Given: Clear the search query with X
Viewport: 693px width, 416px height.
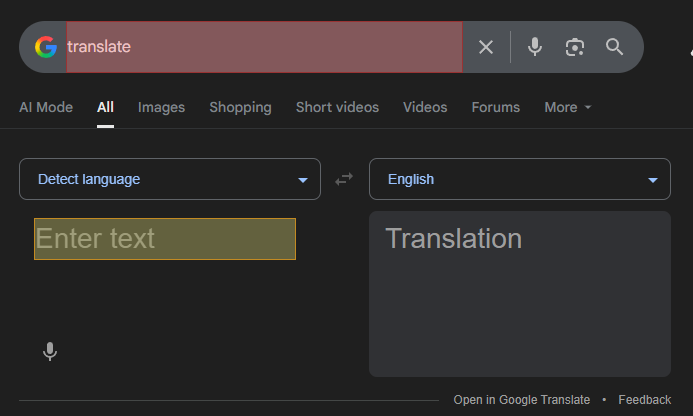Looking at the screenshot, I should pyautogui.click(x=486, y=47).
